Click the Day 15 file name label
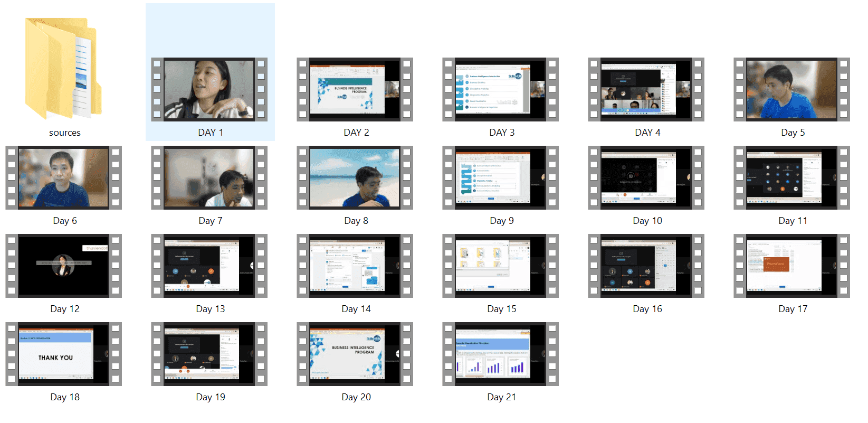Image resolution: width=868 pixels, height=423 pixels. pos(502,309)
